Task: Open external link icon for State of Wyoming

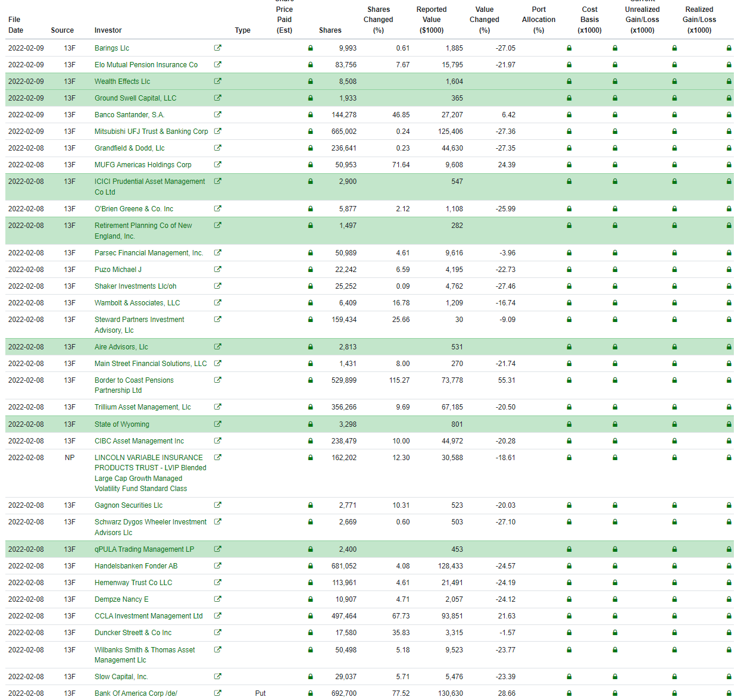Action: pyautogui.click(x=218, y=424)
